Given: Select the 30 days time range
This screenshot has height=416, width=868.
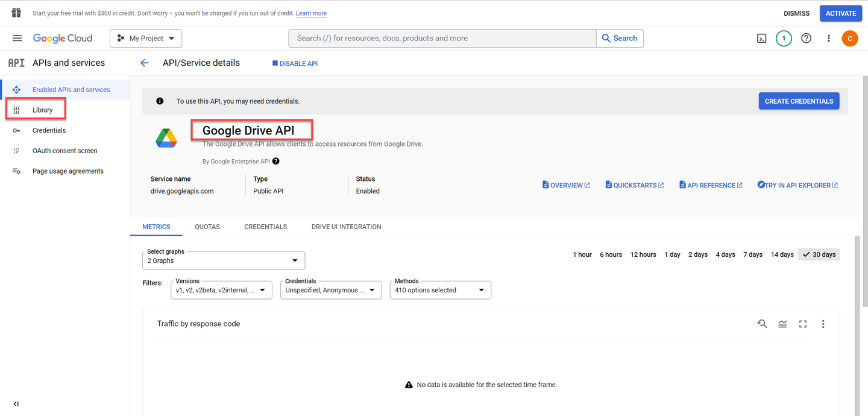Looking at the screenshot, I should coord(819,254).
